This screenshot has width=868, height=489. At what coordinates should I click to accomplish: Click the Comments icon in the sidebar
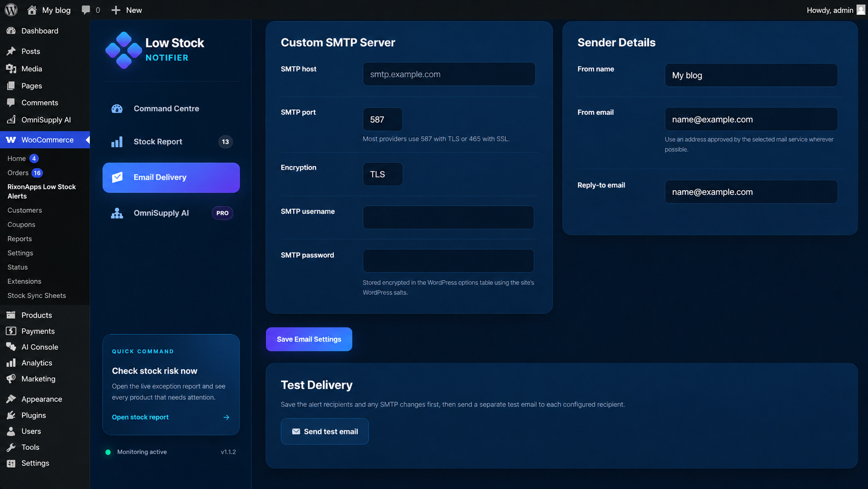click(11, 102)
